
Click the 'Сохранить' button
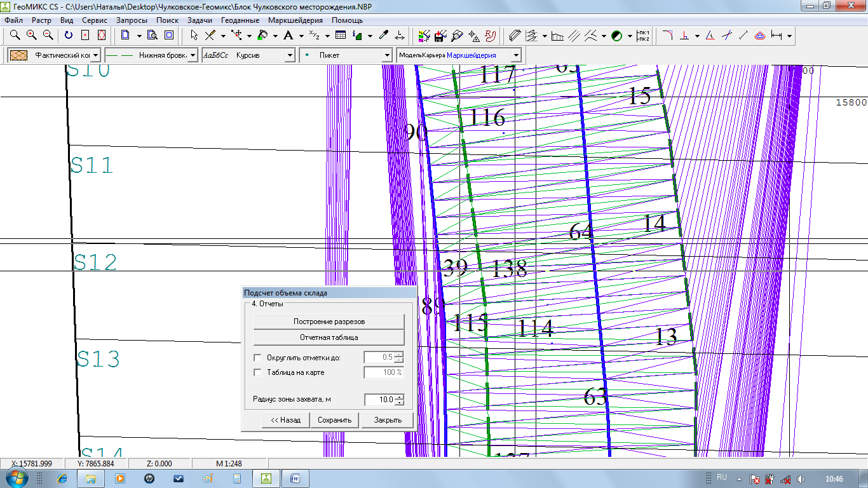tap(335, 420)
